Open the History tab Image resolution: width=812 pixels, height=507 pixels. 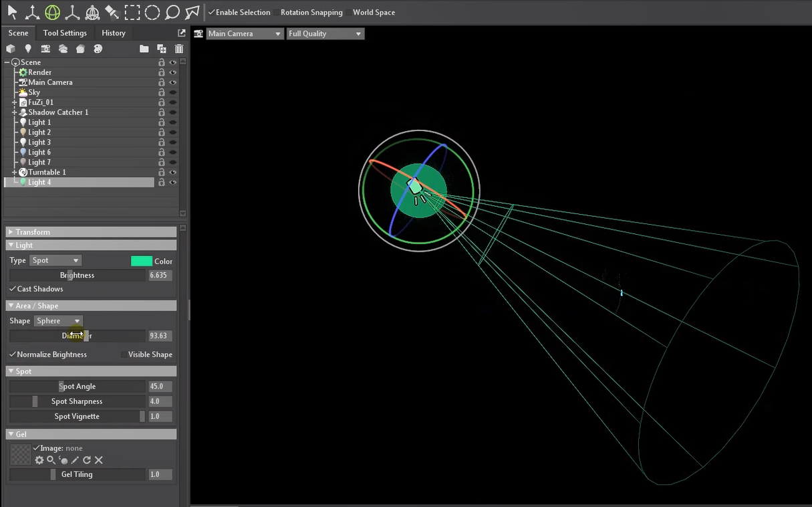(113, 33)
